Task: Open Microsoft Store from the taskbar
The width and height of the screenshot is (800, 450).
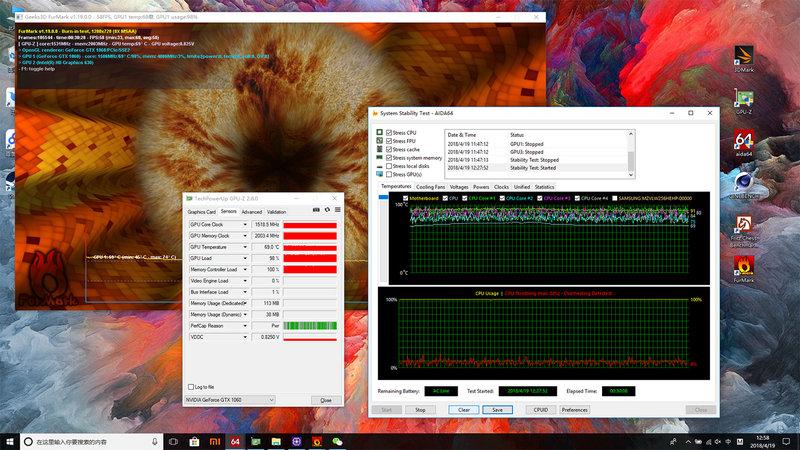Action: [x=194, y=441]
